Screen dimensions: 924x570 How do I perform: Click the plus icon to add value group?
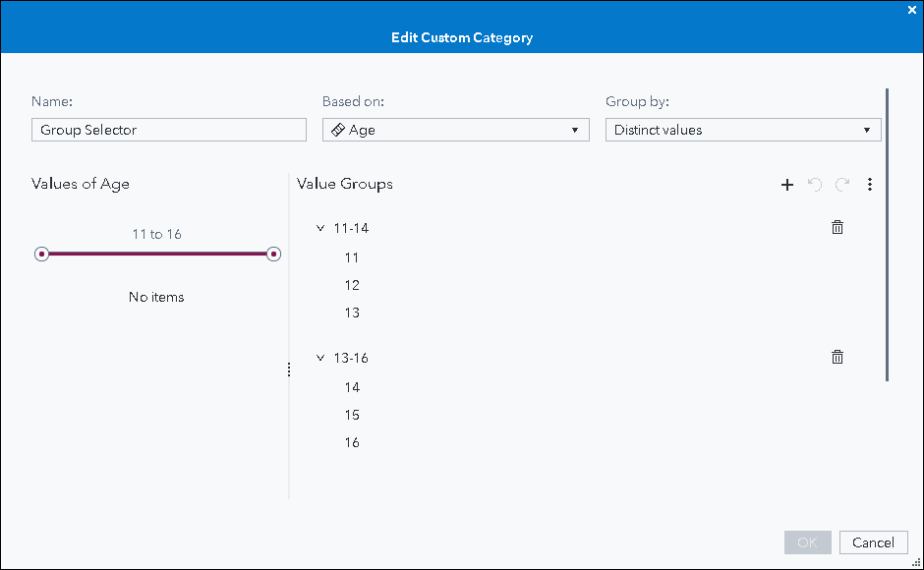(786, 185)
